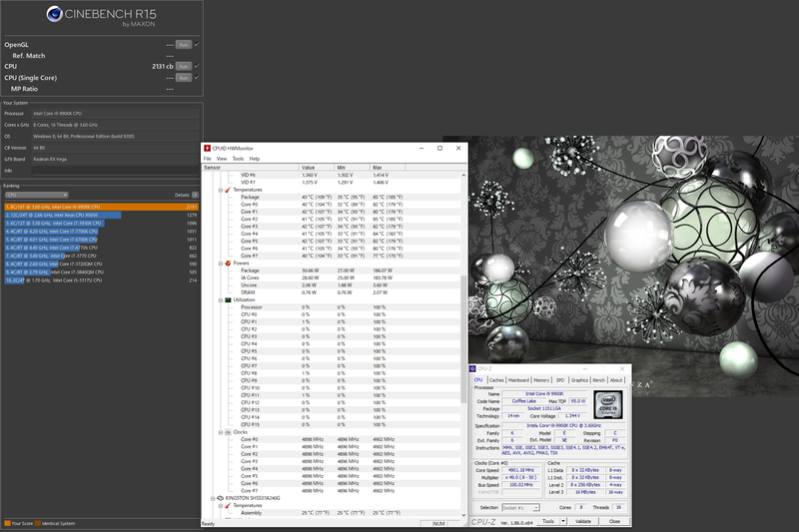Switch to the Graphics tab in CPU-Z
Image resolution: width=799 pixels, height=532 pixels.
click(579, 380)
